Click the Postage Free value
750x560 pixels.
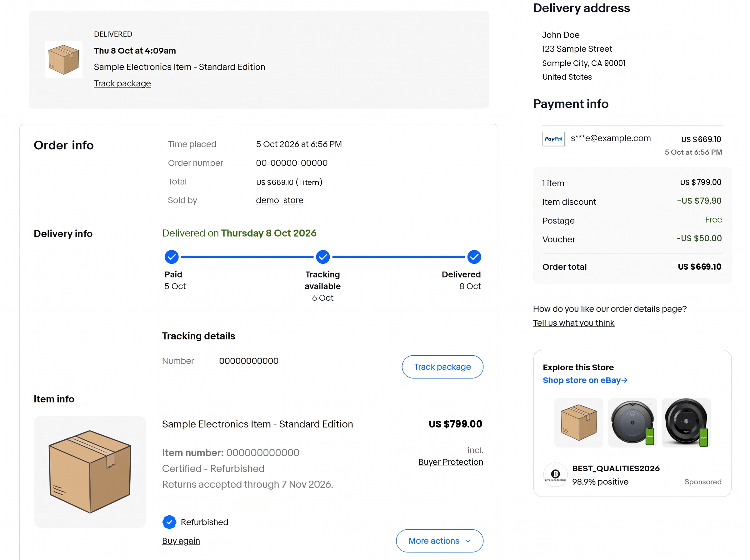[x=713, y=219]
